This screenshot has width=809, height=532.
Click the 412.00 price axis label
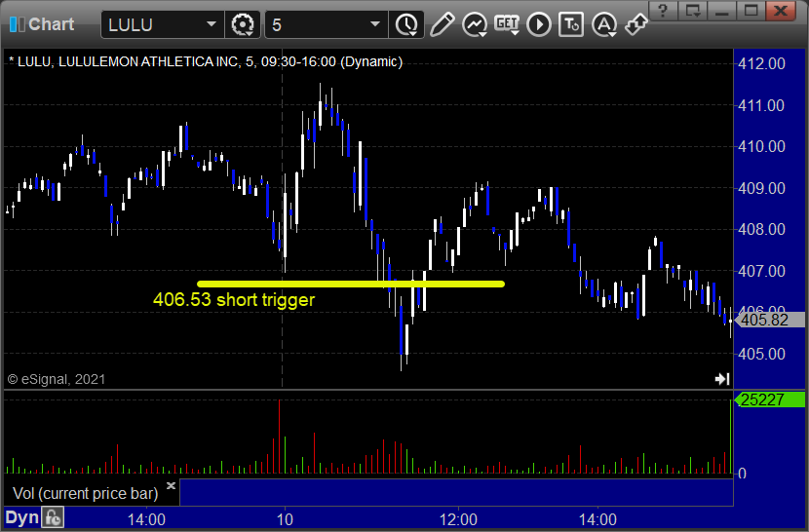point(761,64)
